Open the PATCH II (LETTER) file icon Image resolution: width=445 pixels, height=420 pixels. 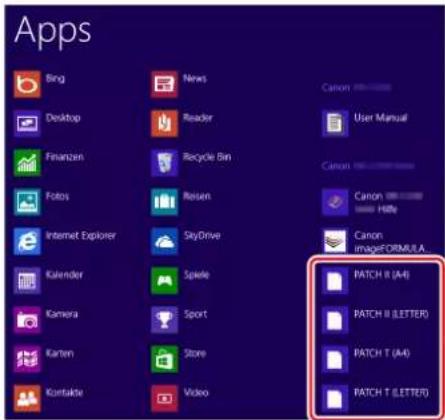click(x=335, y=320)
